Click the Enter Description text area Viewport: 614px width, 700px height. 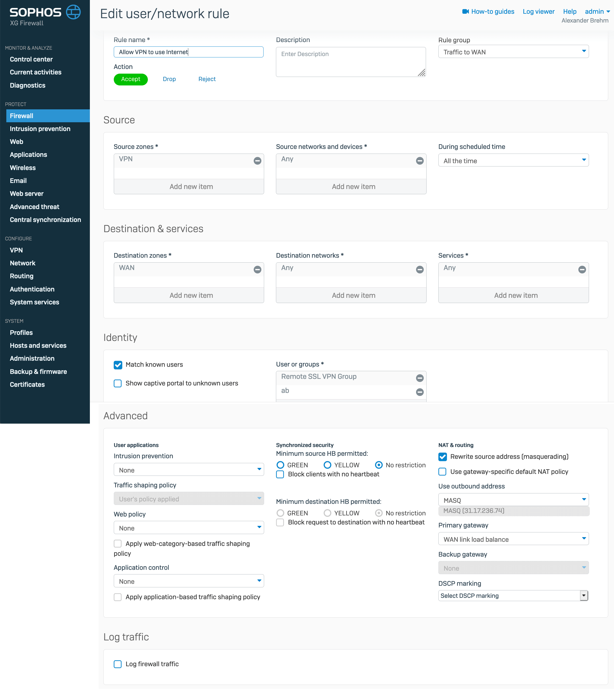coord(350,62)
